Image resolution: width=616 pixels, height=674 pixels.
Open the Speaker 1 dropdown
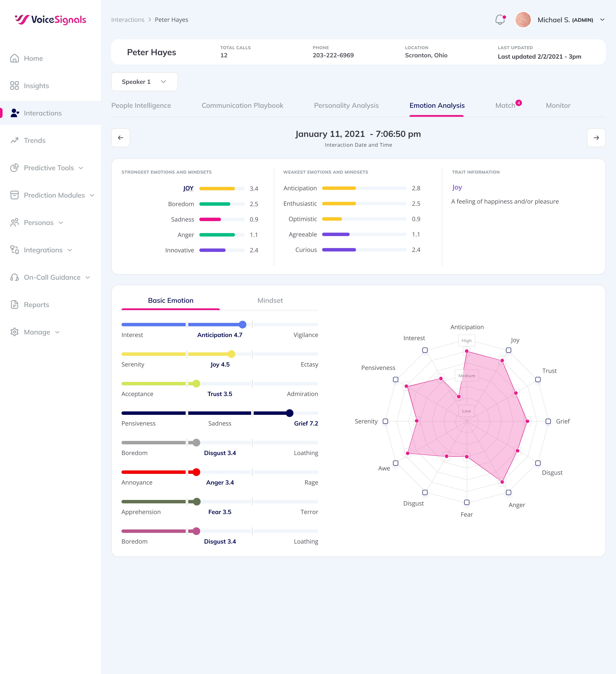[144, 82]
